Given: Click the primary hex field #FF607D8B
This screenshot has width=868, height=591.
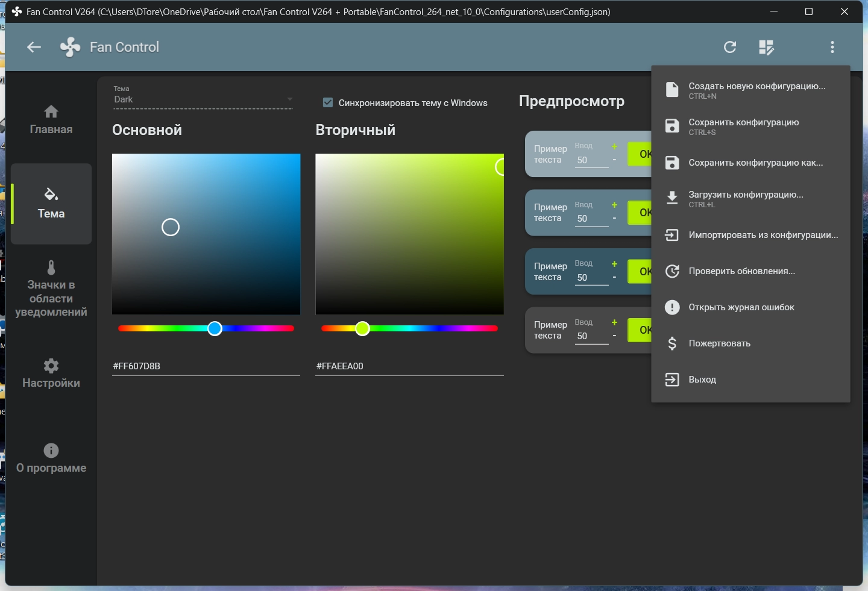Looking at the screenshot, I should (206, 366).
